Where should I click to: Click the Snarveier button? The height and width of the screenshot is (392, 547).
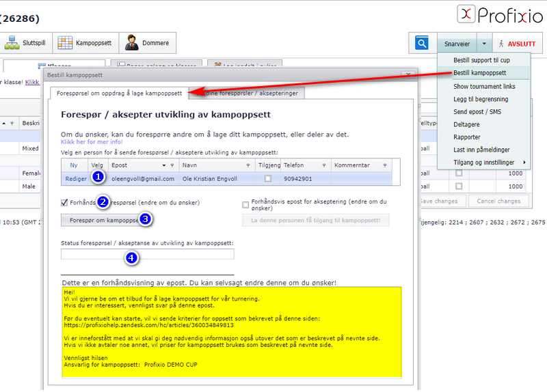(x=457, y=44)
